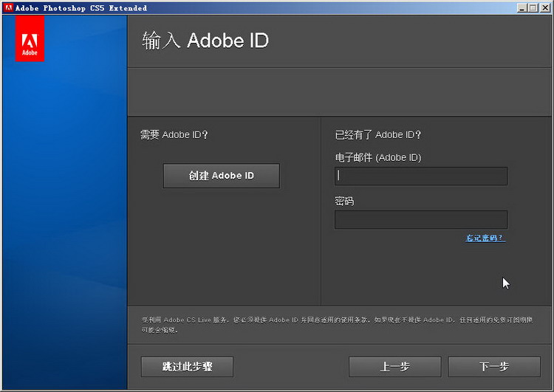
Task: Minimize the installer window
Action: pyautogui.click(x=521, y=8)
